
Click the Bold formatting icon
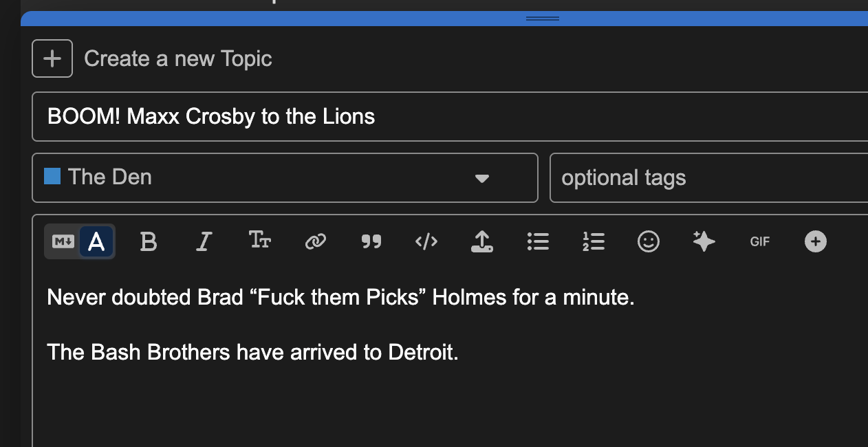pos(149,241)
